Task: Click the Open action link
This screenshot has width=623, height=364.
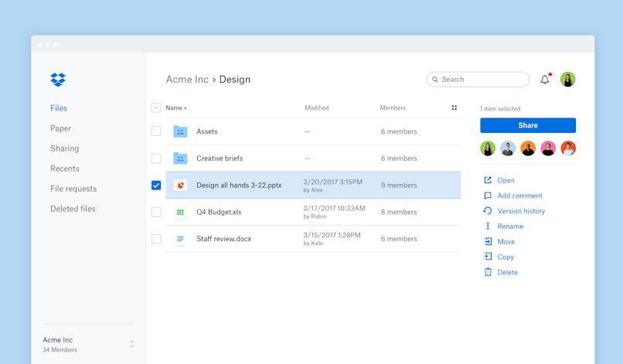Action: [506, 180]
